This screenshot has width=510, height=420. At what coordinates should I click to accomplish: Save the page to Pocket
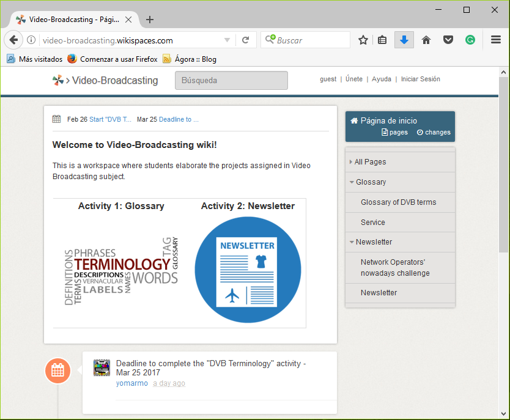pyautogui.click(x=448, y=39)
